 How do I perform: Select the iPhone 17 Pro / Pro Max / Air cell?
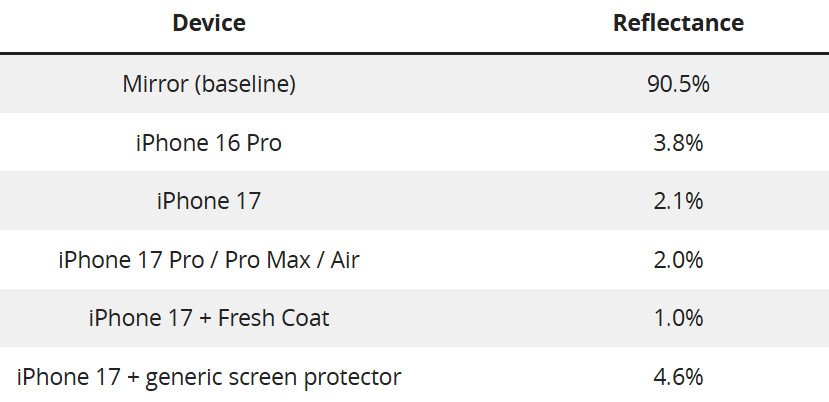(209, 260)
